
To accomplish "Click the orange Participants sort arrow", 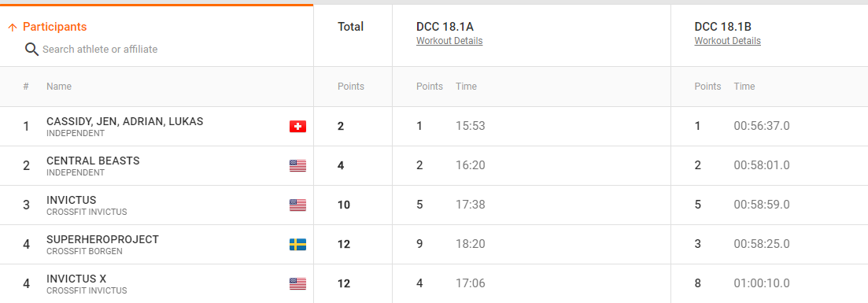I will (x=13, y=28).
